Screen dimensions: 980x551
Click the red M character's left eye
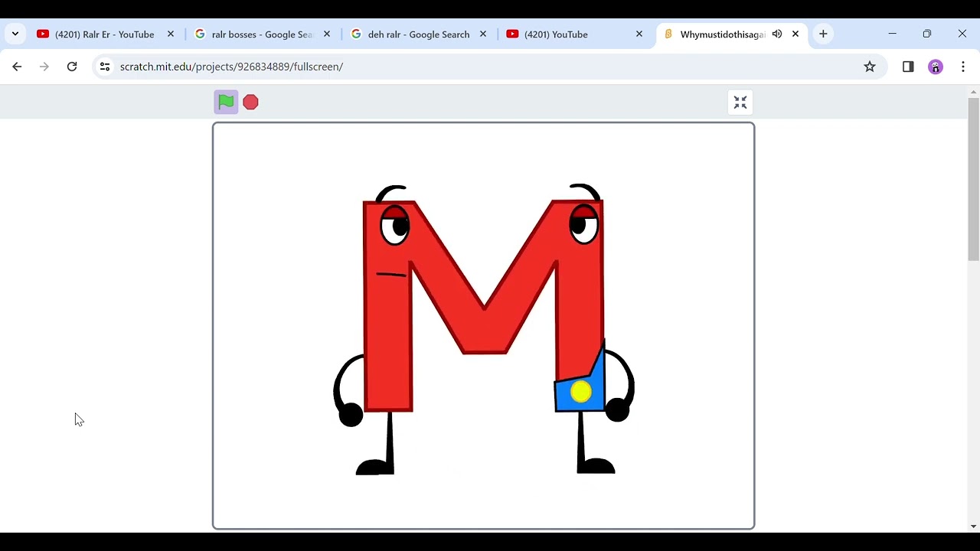click(395, 224)
